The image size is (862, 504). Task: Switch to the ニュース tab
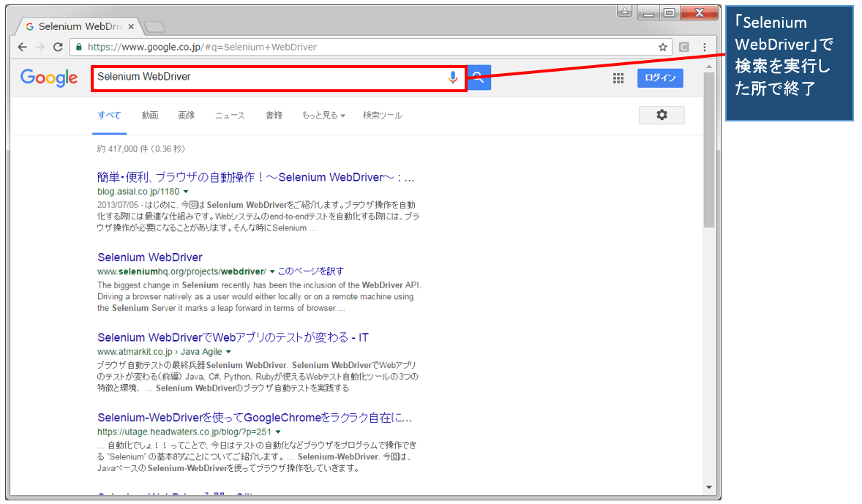[230, 116]
